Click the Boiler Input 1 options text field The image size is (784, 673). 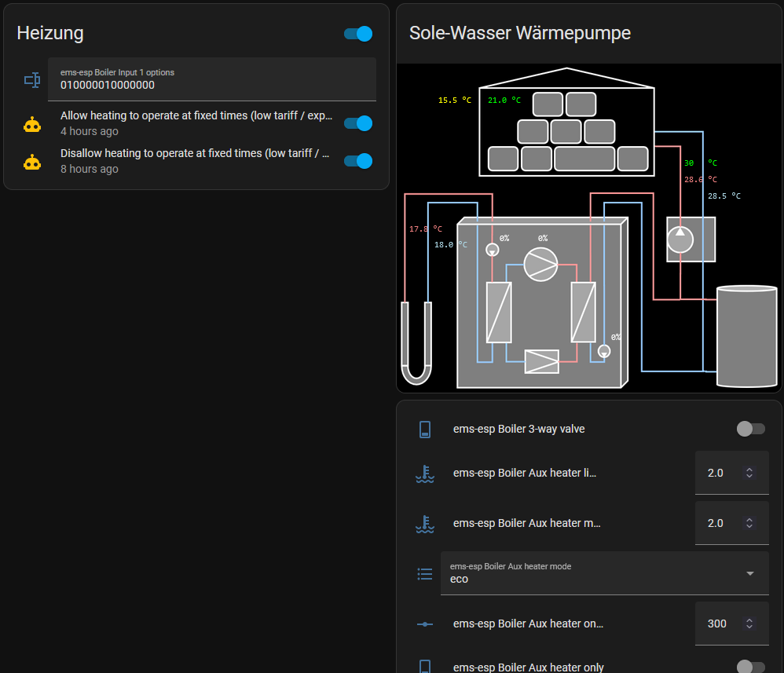tap(212, 79)
